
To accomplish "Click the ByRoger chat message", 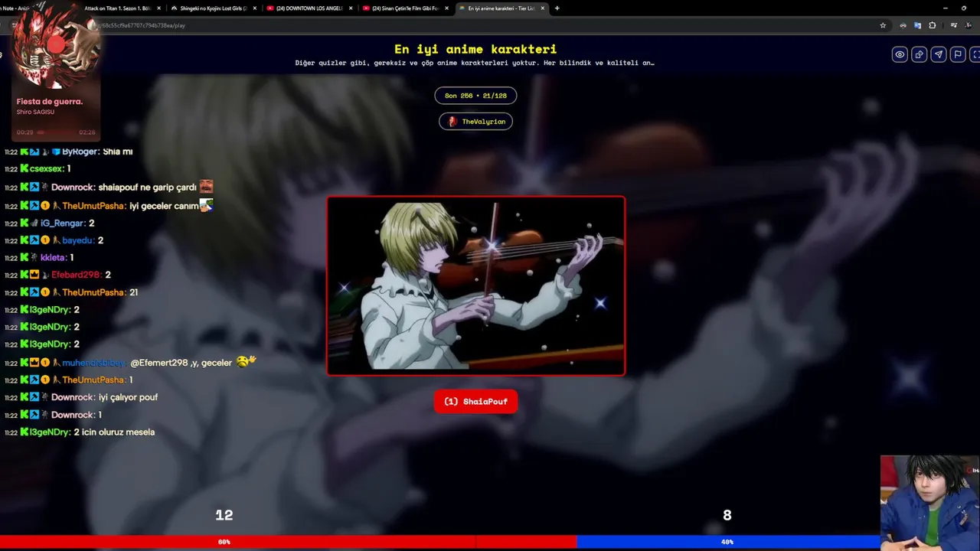I will pos(69,152).
